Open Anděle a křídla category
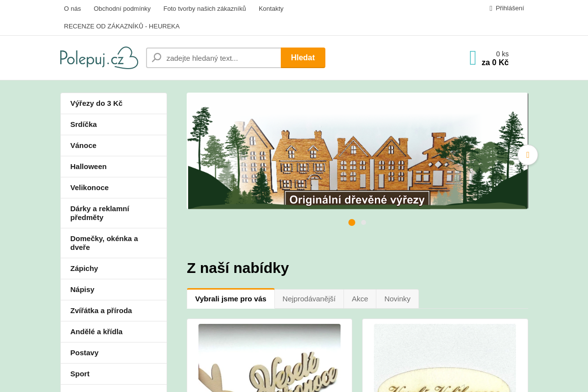 (x=114, y=332)
